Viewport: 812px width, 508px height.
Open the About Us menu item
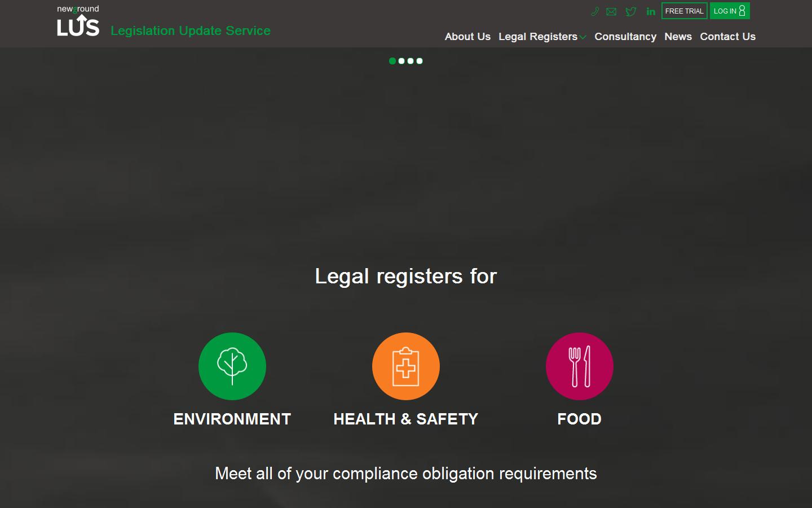[x=467, y=37]
